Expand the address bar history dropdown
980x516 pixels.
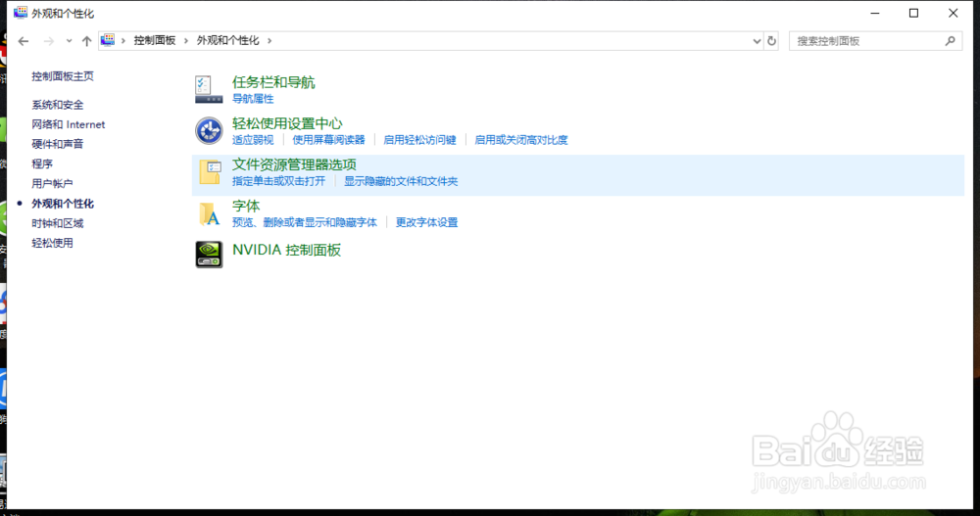click(x=757, y=41)
